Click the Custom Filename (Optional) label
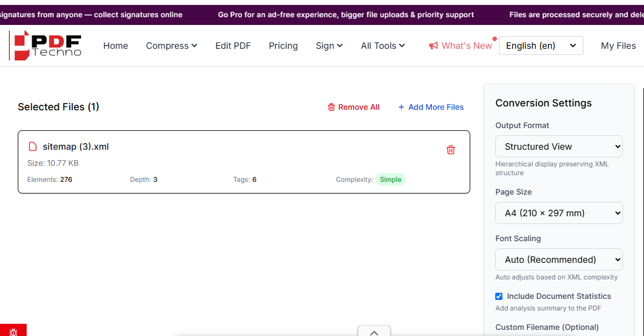Image resolution: width=644 pixels, height=336 pixels. [x=547, y=327]
